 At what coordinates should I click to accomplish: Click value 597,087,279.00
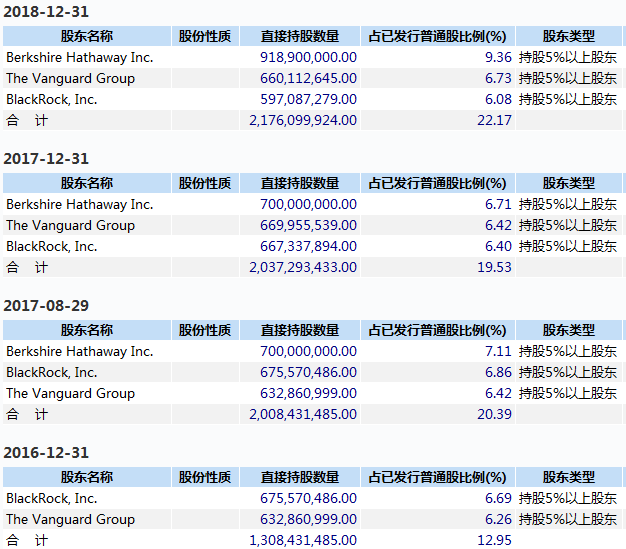[x=308, y=99]
